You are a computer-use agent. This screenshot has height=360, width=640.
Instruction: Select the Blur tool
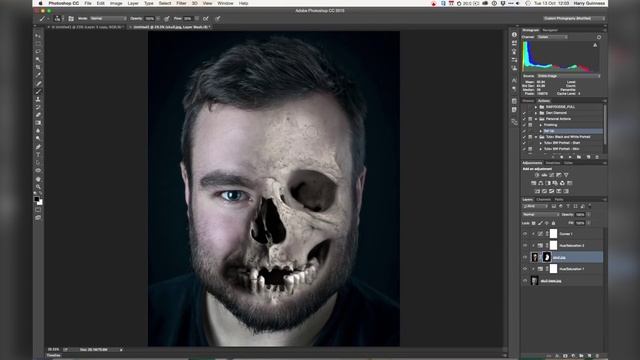(38, 131)
